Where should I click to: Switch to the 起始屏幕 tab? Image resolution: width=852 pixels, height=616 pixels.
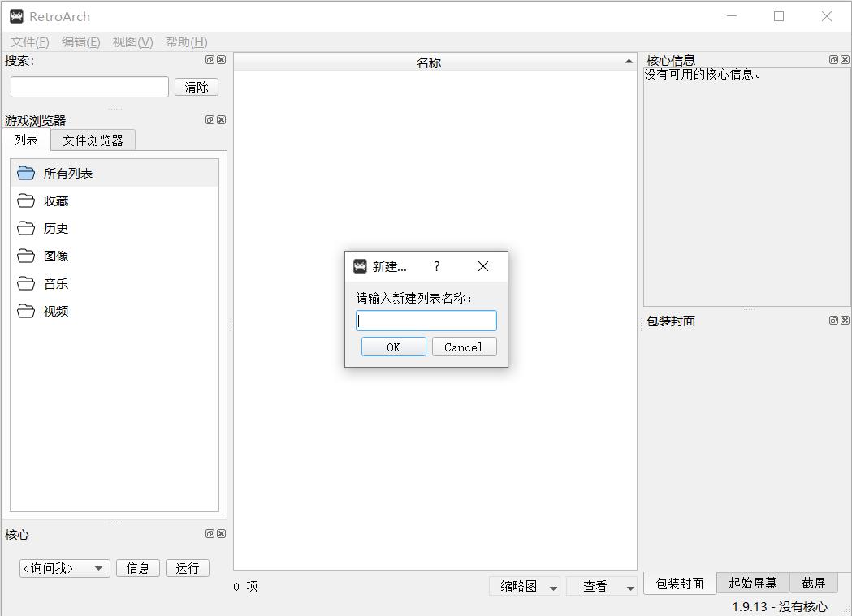(x=753, y=583)
